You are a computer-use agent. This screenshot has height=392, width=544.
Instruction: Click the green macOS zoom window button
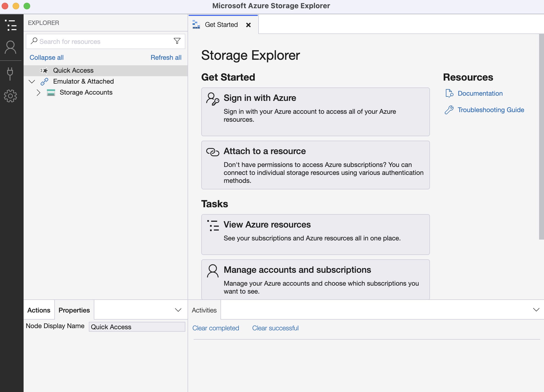(27, 6)
